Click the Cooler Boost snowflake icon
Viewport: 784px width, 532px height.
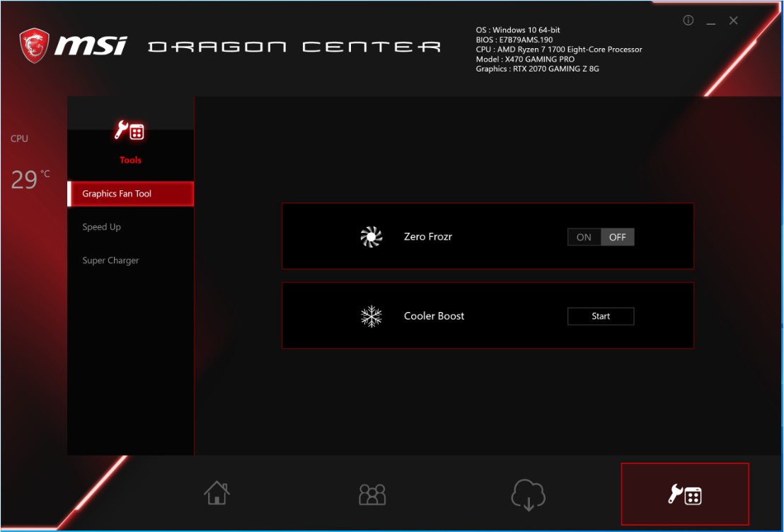pyautogui.click(x=371, y=316)
